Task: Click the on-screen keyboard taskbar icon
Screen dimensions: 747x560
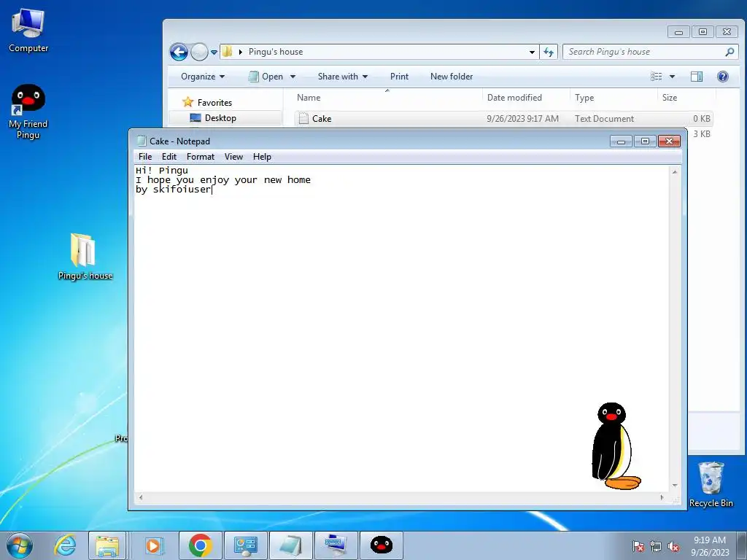Action: pos(336,545)
